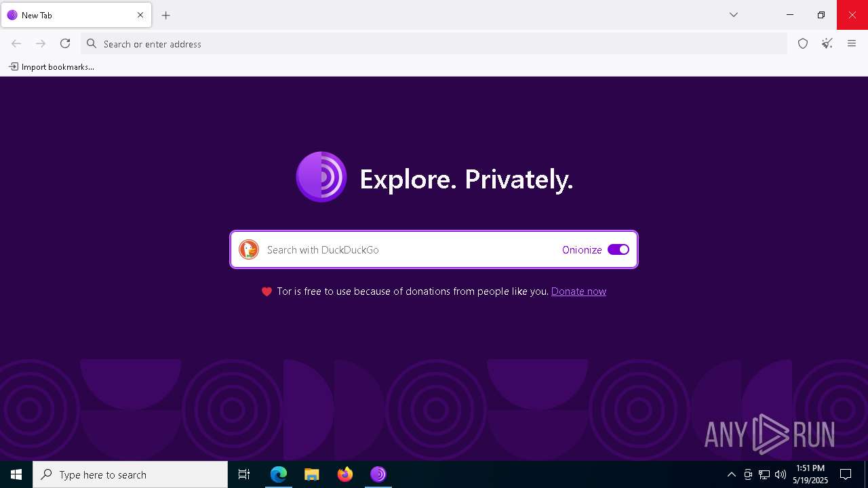Click the network tray icon

point(764,474)
